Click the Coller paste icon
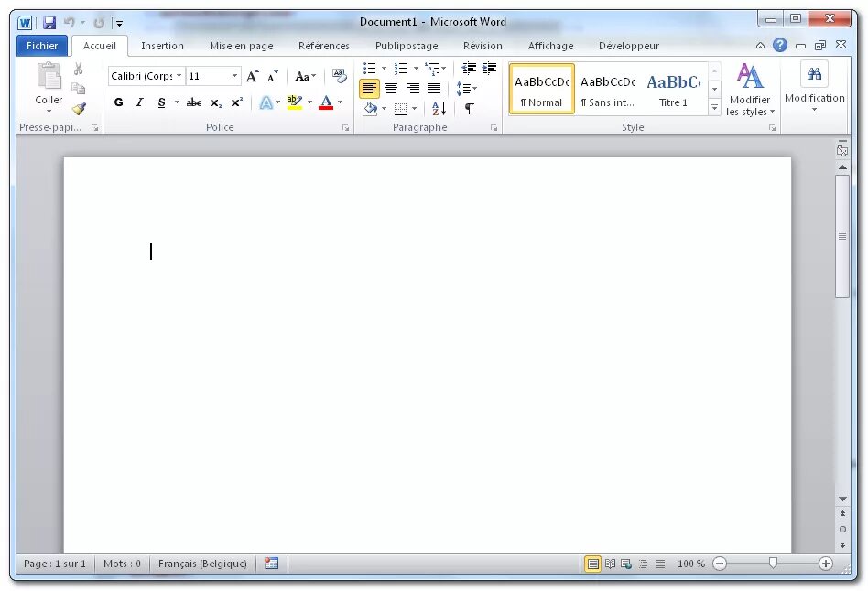Image resolution: width=868 pixels, height=591 pixels. [49, 76]
